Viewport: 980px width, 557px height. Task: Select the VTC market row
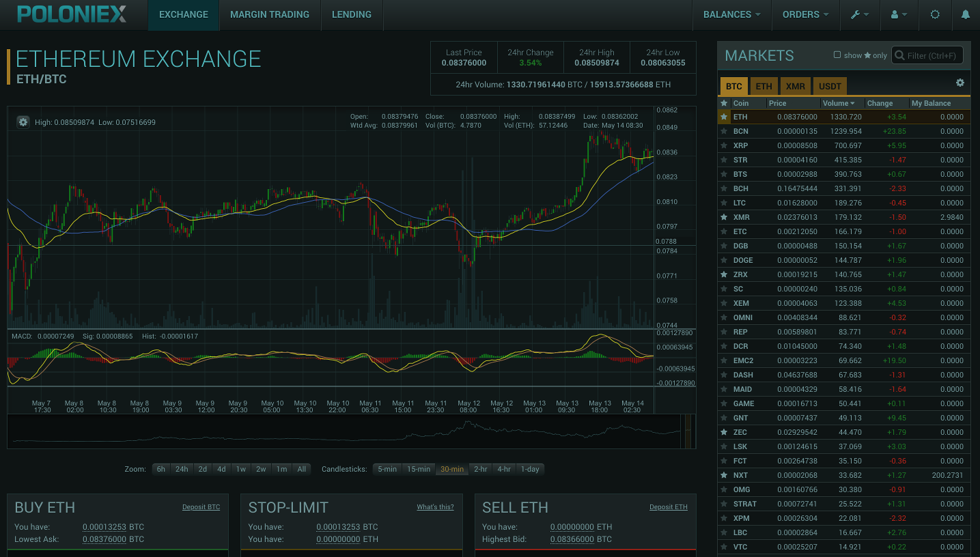[844, 547]
